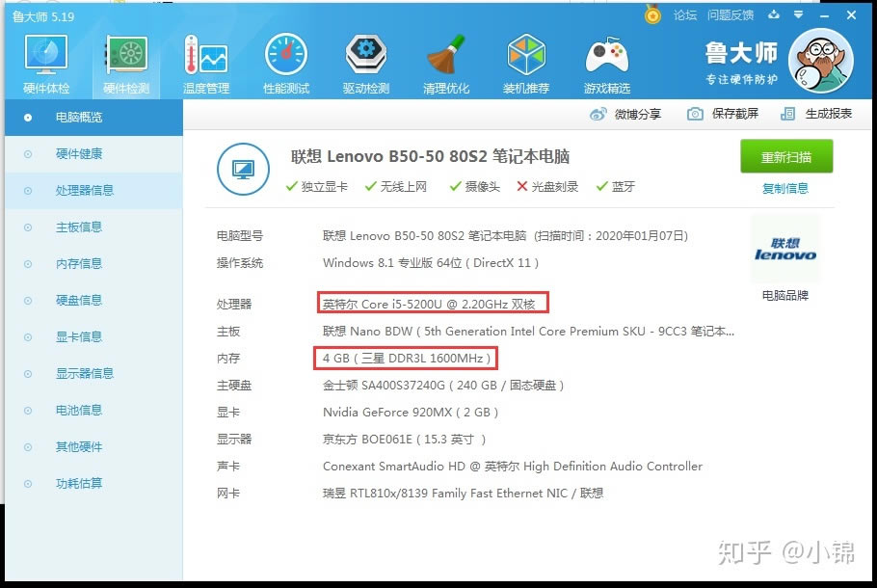
Task: Click the Conexant SmartAudio HD sound value
Action: pyautogui.click(x=513, y=466)
